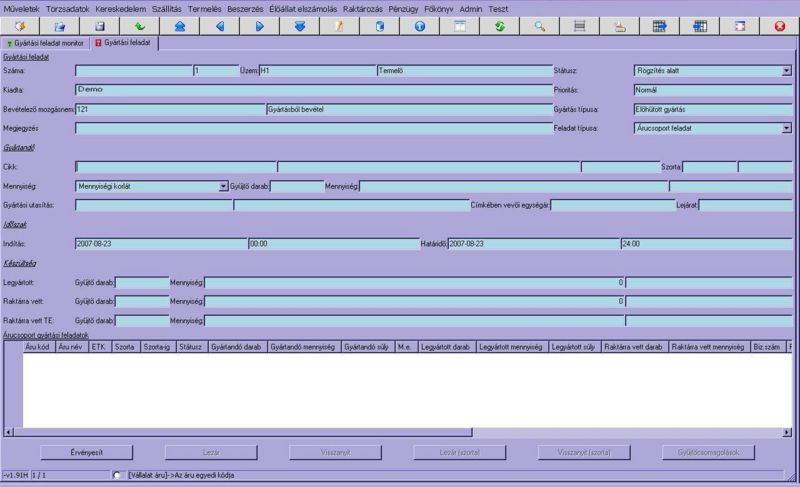Click the horizontal scrollbar under the table

(x=400, y=432)
